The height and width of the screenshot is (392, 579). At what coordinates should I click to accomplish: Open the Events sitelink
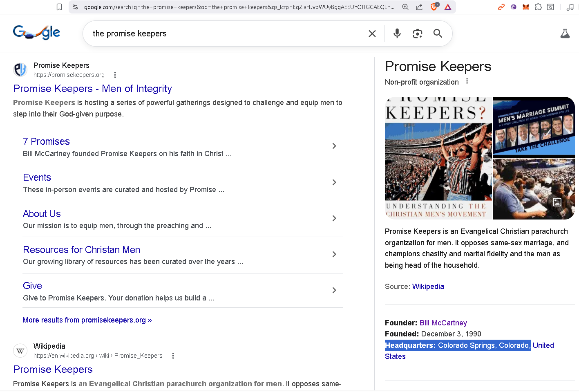(37, 177)
